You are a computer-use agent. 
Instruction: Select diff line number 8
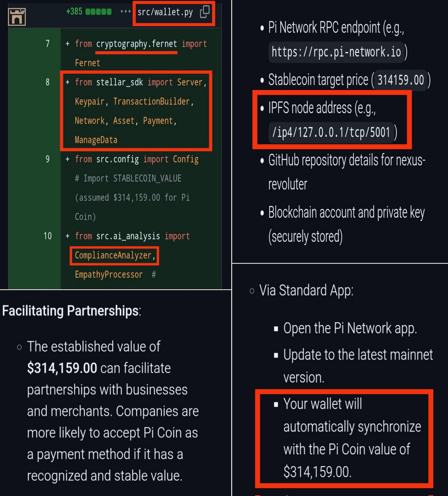click(47, 82)
